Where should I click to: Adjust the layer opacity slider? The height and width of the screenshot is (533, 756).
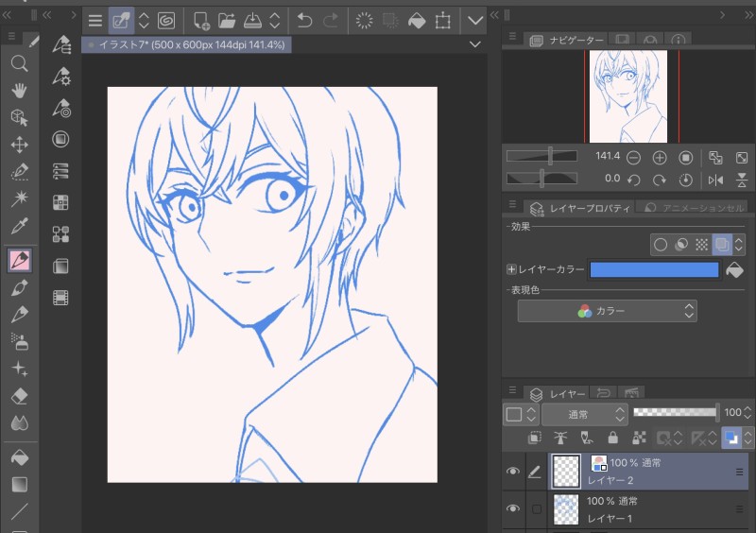pos(675,412)
